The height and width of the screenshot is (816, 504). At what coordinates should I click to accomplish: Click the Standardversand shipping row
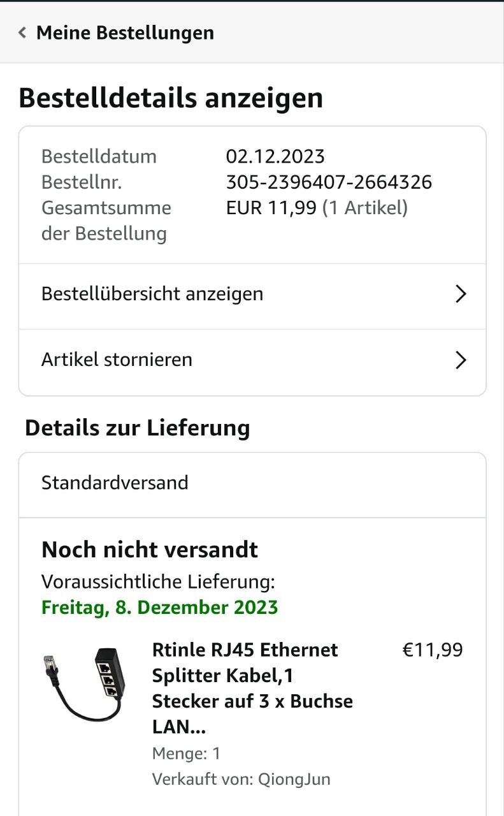tap(115, 483)
